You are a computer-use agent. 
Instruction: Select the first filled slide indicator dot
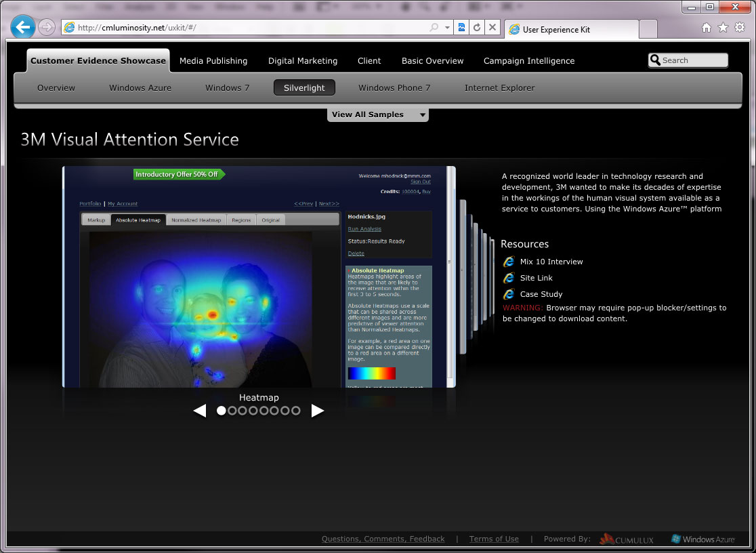click(x=222, y=411)
